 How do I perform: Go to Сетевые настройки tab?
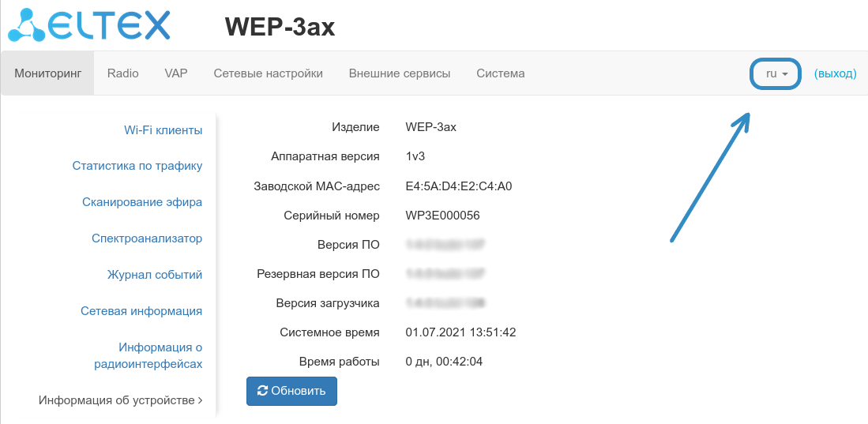269,73
